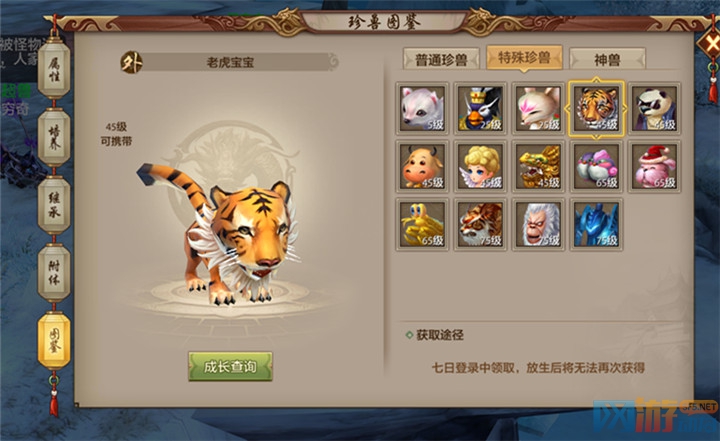720x441 pixels.
Task: Choose the yellow spider chick icon
Action: tap(422, 225)
